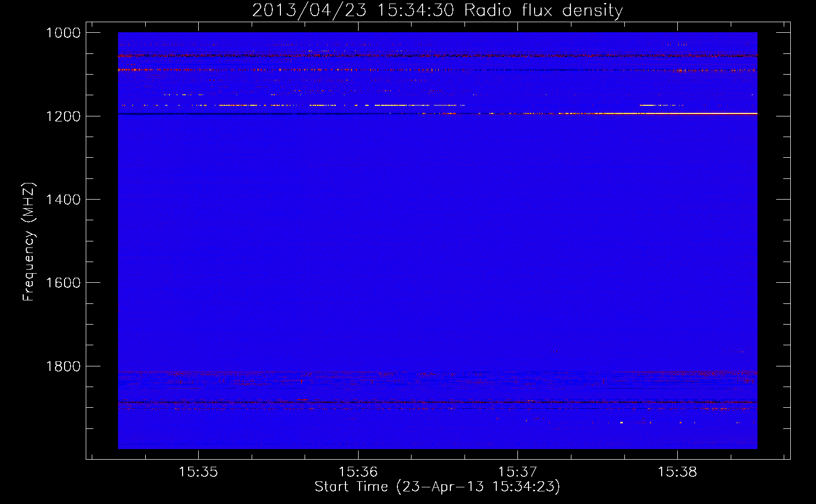Click the 15:36 time tick label

click(358, 472)
